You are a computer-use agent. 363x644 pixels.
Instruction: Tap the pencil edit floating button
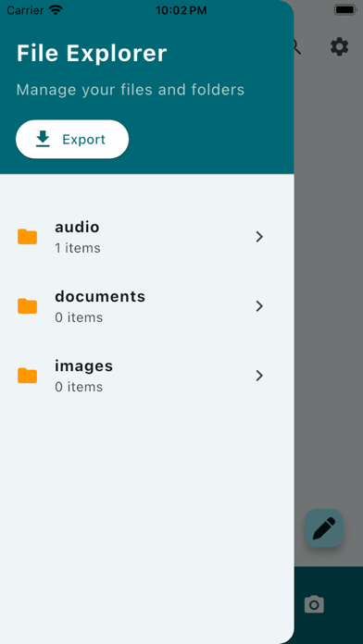(x=324, y=528)
